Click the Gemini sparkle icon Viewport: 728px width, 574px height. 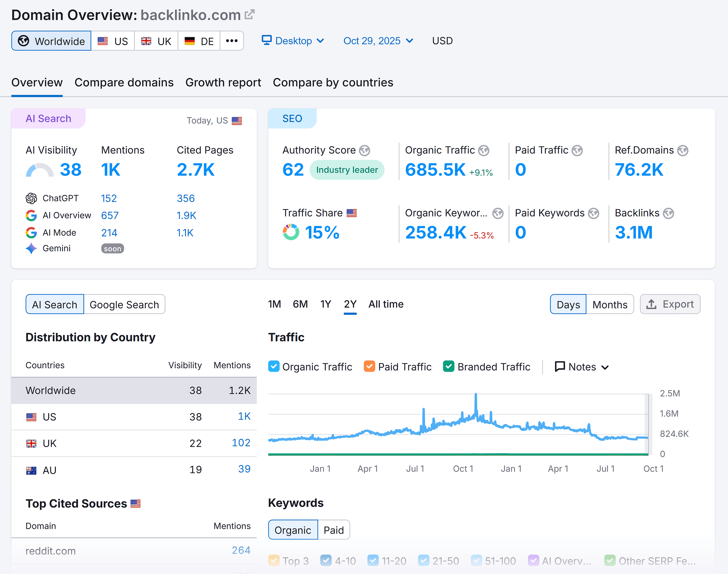31,248
